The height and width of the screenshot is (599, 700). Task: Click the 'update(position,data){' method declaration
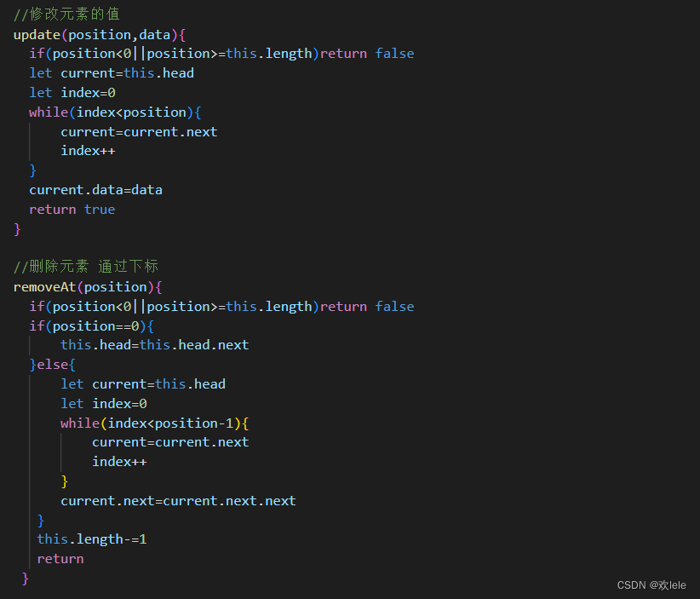pyautogui.click(x=99, y=35)
